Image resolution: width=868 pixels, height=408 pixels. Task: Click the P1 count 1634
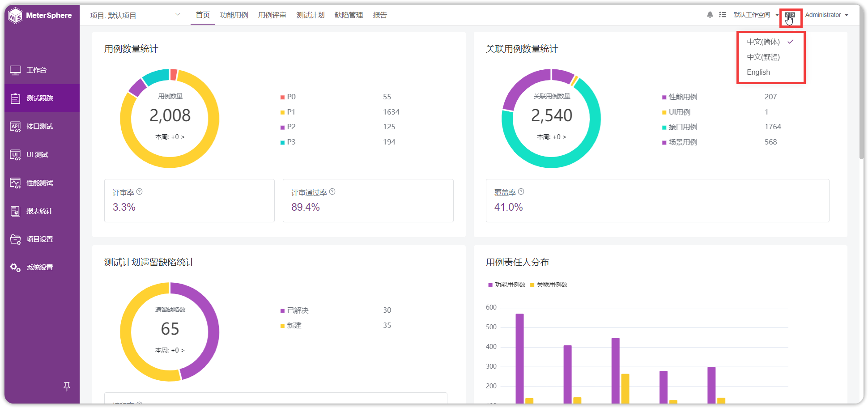tap(391, 112)
